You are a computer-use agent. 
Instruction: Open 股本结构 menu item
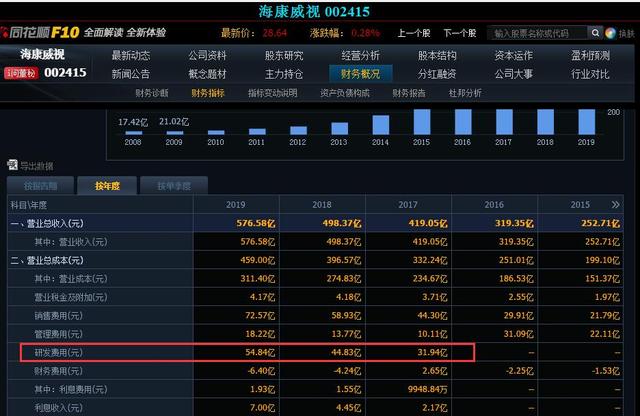437,56
